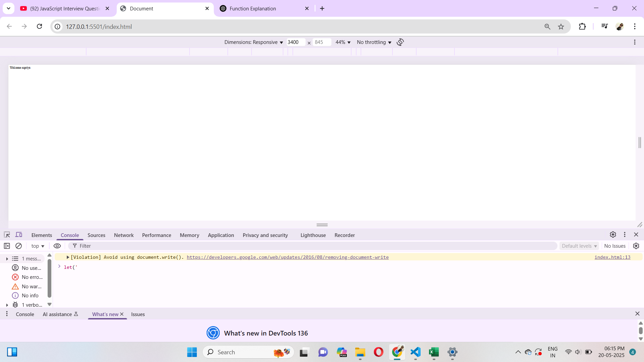
Task: Open the No throttling dropdown
Action: [x=374, y=42]
